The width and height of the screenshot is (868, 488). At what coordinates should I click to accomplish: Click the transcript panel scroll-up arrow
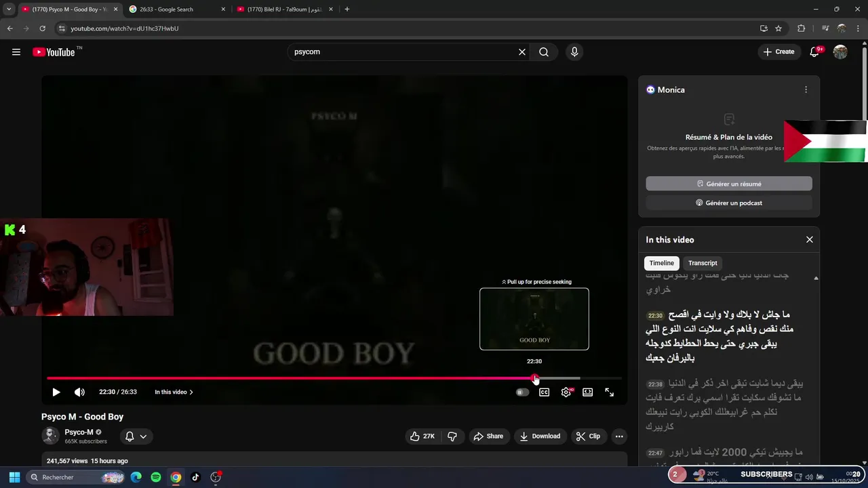coord(816,278)
